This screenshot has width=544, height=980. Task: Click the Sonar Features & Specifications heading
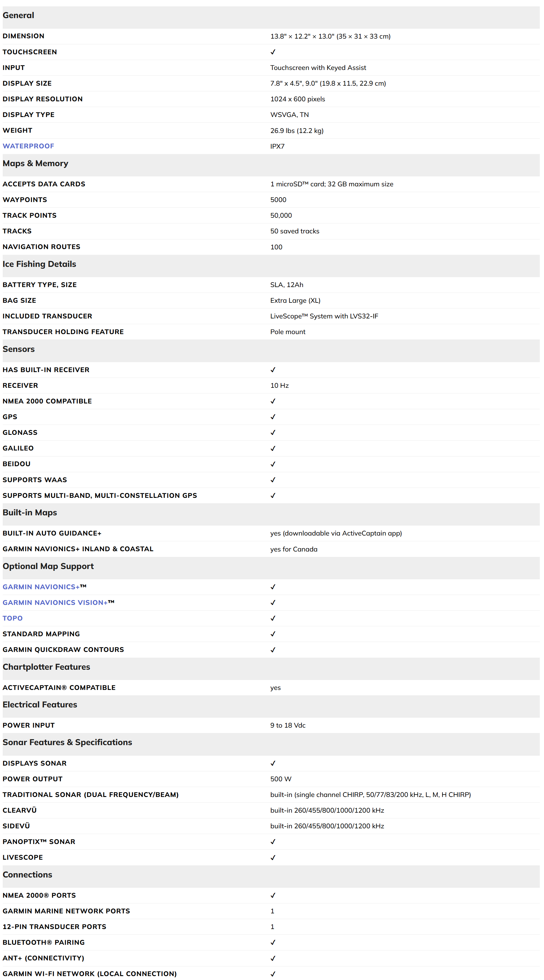point(67,742)
